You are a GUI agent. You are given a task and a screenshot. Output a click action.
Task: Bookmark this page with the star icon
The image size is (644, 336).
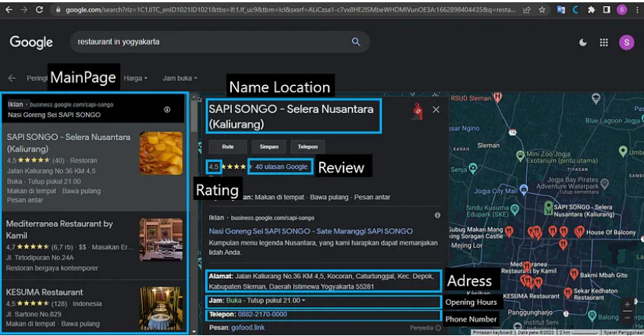tap(542, 9)
